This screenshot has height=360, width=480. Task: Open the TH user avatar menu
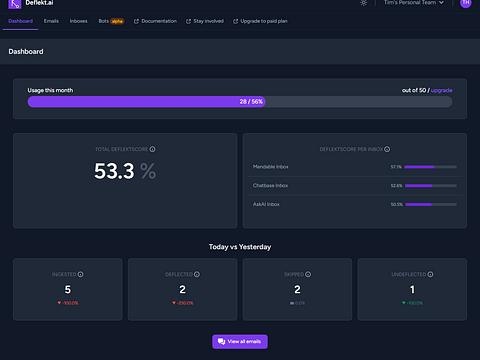(466, 3)
